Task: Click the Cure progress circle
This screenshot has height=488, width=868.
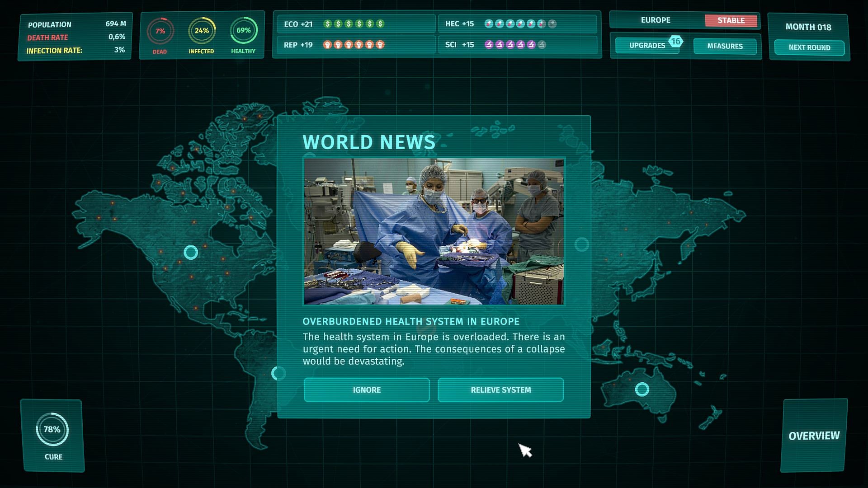Action: tap(52, 429)
